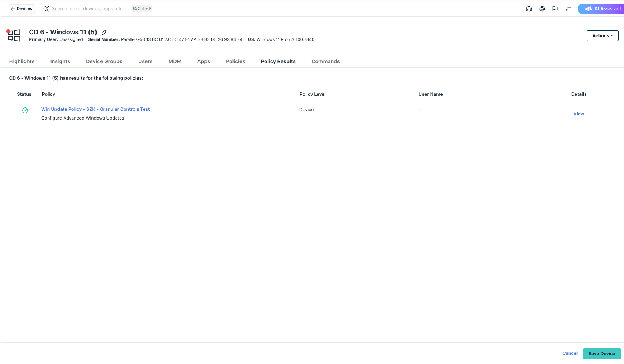Switch to the Insights tab

click(60, 61)
